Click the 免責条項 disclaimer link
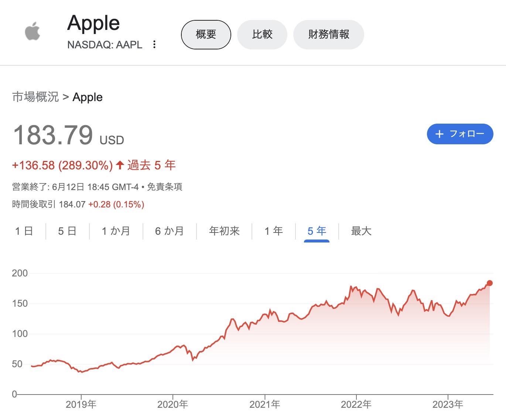The image size is (506, 420). pos(165,187)
